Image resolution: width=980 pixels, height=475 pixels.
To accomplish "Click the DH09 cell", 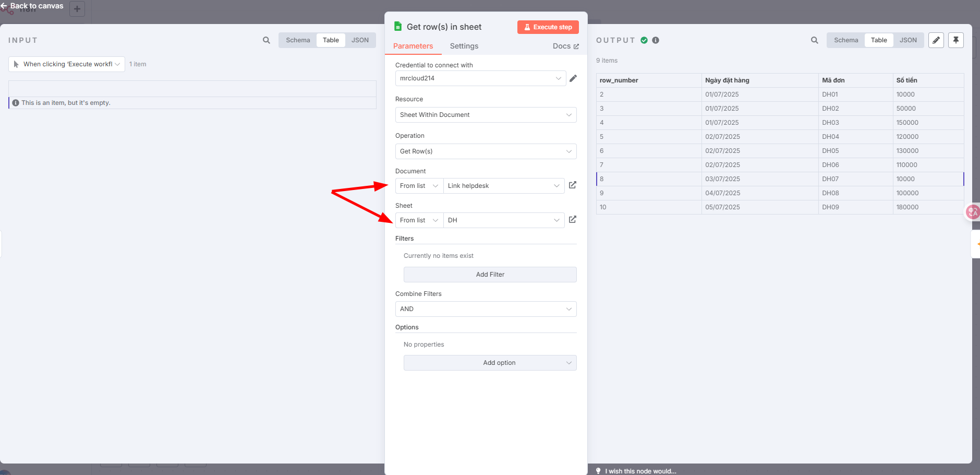I will (x=856, y=207).
